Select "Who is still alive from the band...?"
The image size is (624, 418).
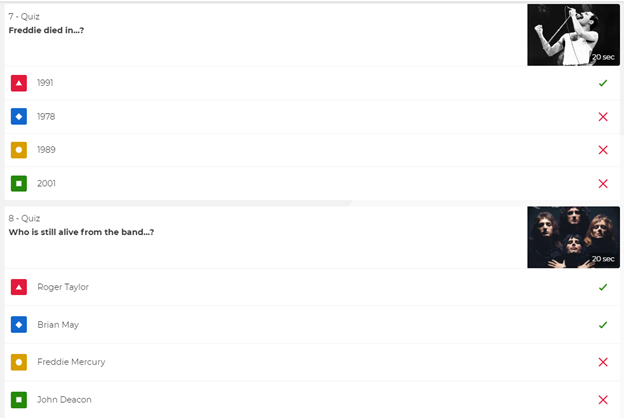point(81,232)
